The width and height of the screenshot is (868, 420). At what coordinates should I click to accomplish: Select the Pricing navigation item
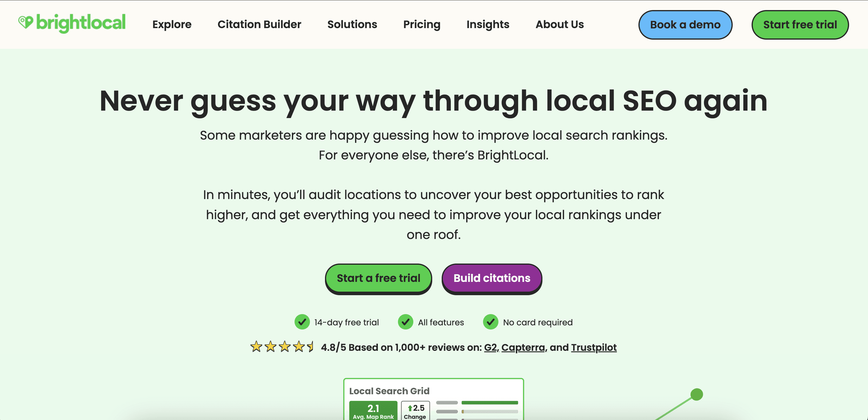tap(422, 24)
